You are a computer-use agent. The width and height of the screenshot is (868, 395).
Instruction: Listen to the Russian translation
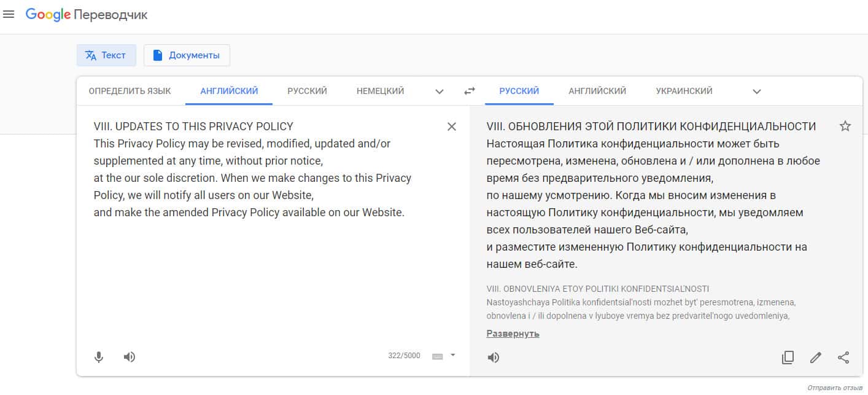coord(494,358)
